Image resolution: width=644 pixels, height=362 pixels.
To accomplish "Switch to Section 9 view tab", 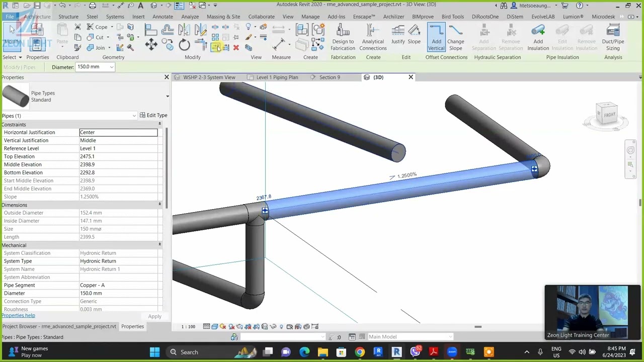I will [x=330, y=77].
